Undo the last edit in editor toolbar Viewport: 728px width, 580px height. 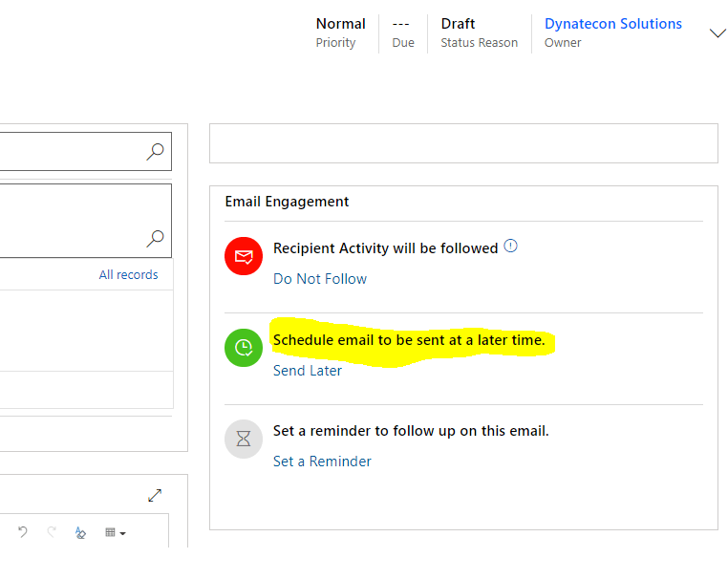pos(23,532)
